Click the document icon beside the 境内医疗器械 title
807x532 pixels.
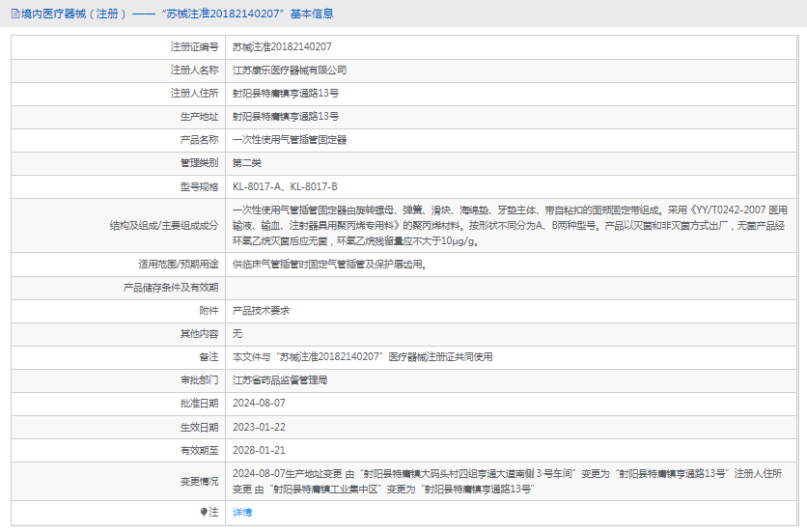point(15,14)
